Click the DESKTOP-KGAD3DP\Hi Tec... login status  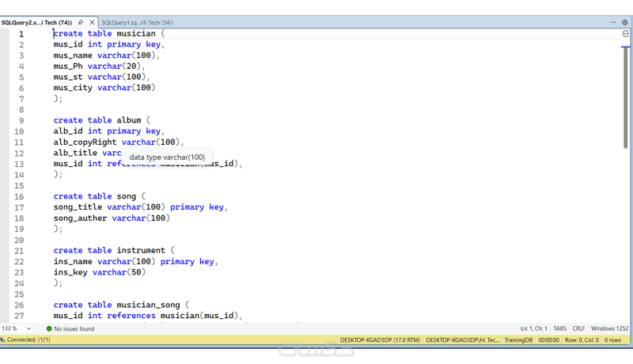click(x=462, y=339)
